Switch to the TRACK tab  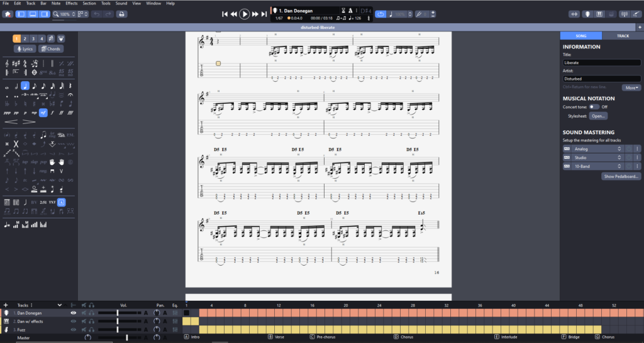tap(623, 36)
